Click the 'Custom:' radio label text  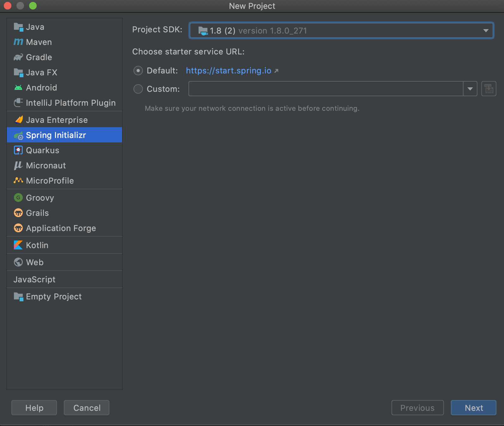(x=163, y=89)
